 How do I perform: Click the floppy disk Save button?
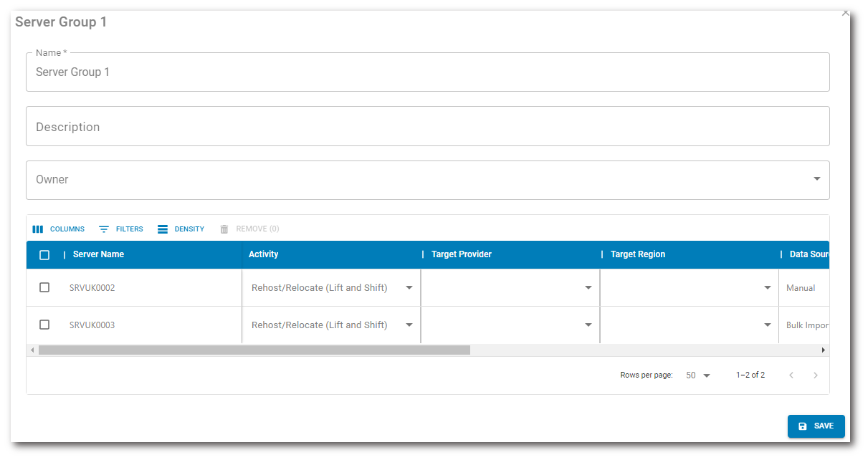[x=816, y=426]
